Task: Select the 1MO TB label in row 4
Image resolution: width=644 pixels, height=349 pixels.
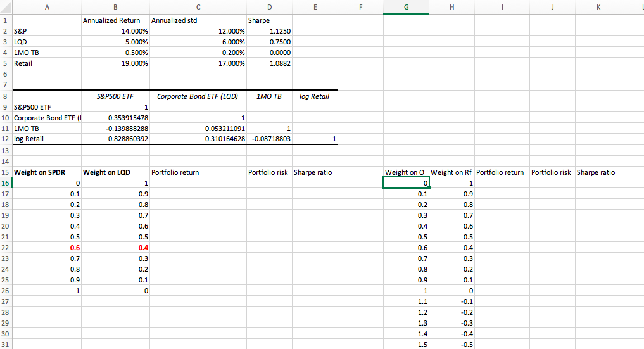Action: pyautogui.click(x=47, y=53)
